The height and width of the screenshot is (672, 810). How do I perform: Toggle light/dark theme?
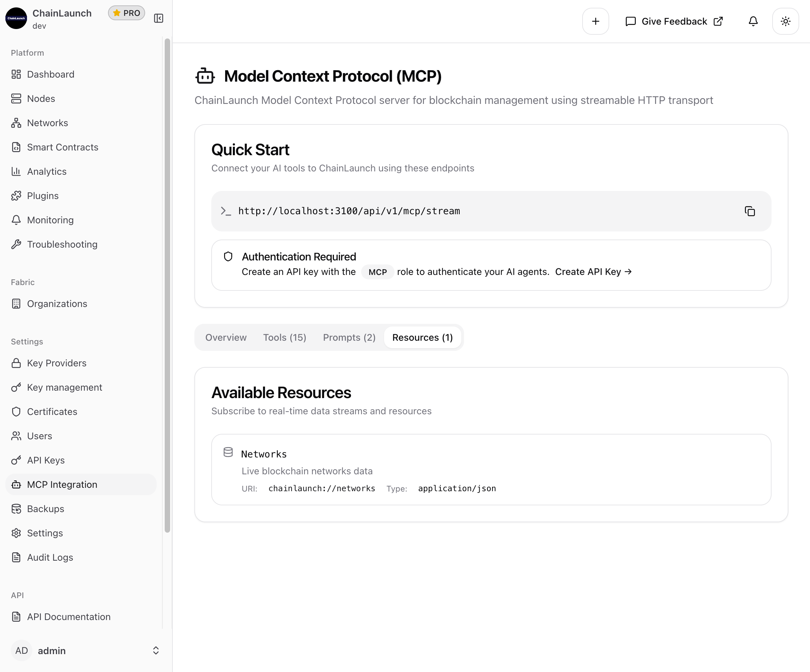click(785, 21)
